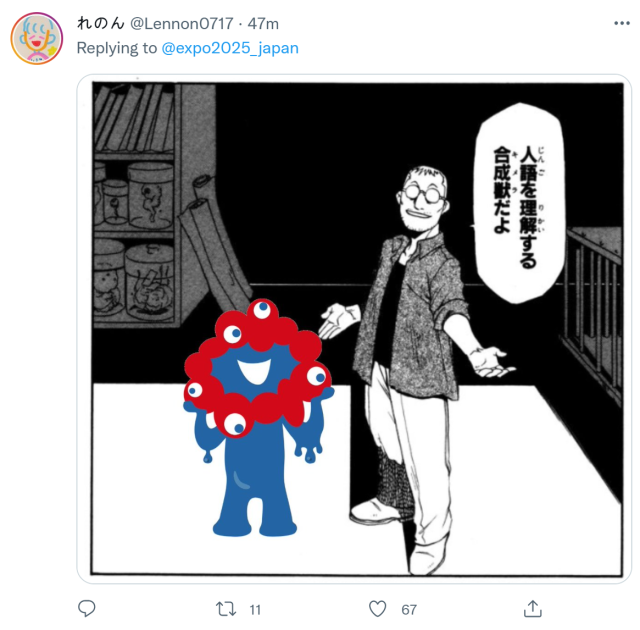Click the specimen jars on the bookshelf
This screenshot has height=630, width=640.
[x=135, y=241]
